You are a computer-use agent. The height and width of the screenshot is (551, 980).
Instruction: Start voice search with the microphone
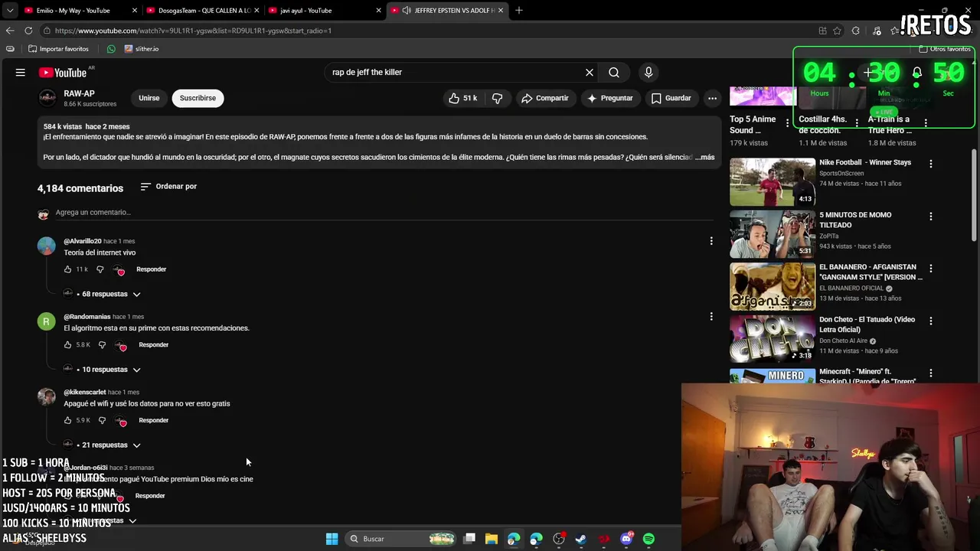click(x=648, y=73)
